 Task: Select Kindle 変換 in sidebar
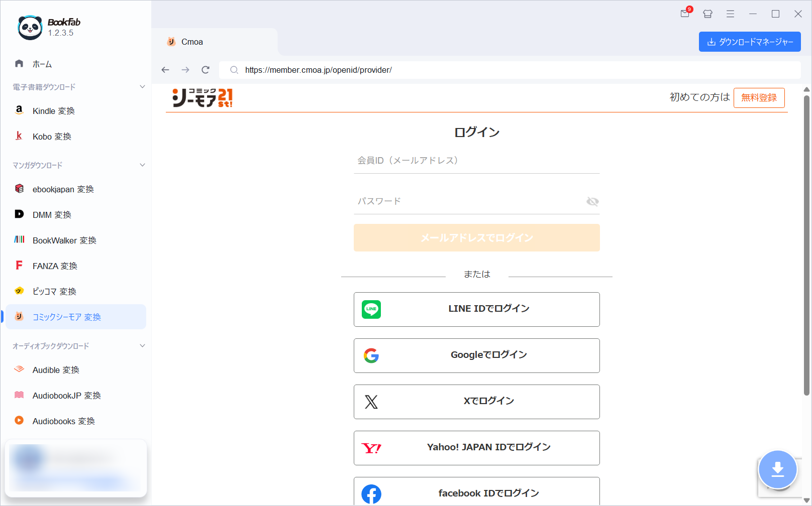click(x=76, y=110)
